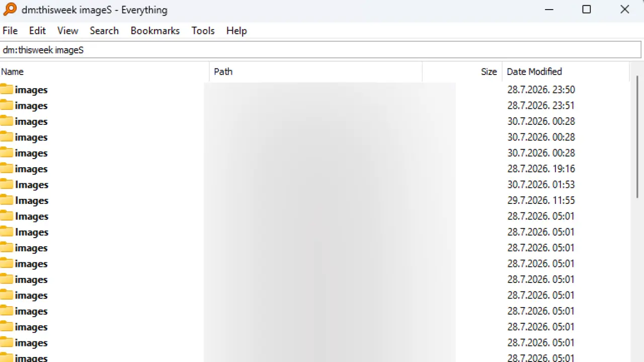Select the images folder modified 28.7.2026. 23:51
This screenshot has height=362, width=644.
pyautogui.click(x=31, y=106)
